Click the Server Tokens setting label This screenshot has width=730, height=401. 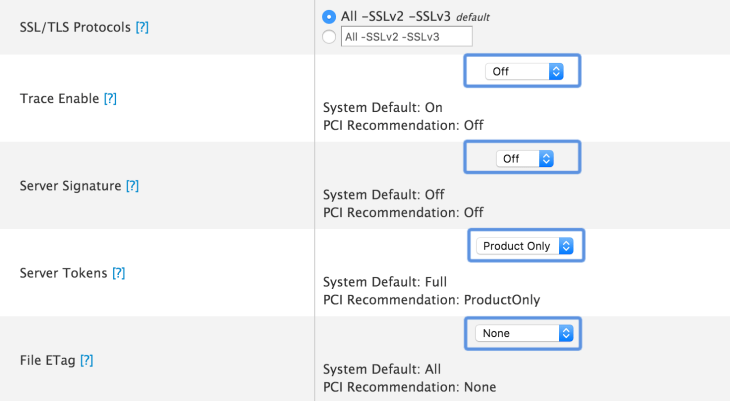[64, 272]
